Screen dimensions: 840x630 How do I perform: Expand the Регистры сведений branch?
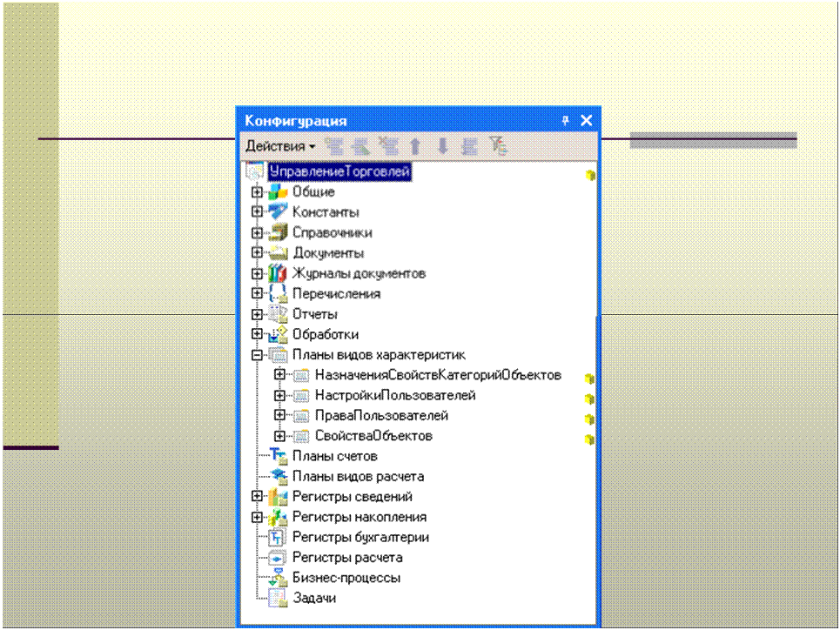point(257,497)
